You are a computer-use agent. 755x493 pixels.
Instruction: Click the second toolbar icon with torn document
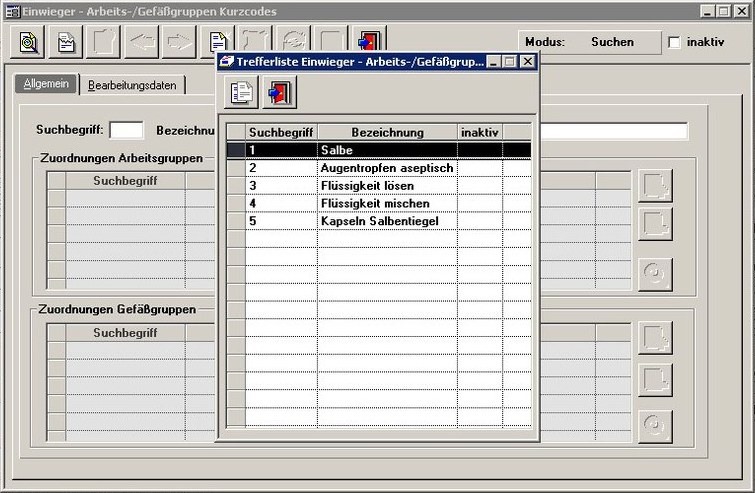[x=66, y=42]
